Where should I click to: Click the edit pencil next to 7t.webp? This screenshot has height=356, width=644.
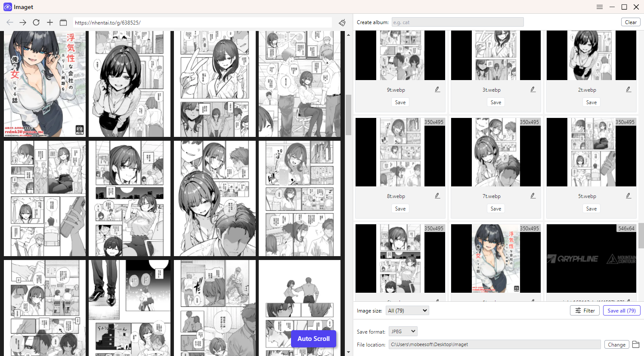tap(533, 196)
